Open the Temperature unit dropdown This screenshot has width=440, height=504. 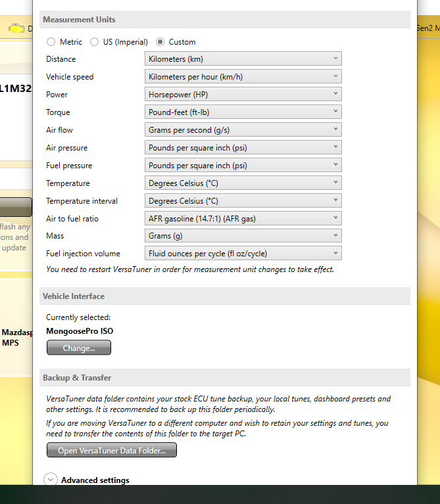pos(243,183)
